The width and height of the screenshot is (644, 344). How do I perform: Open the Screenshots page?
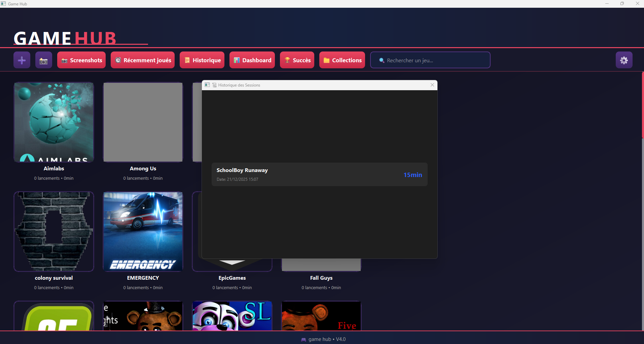pos(81,60)
